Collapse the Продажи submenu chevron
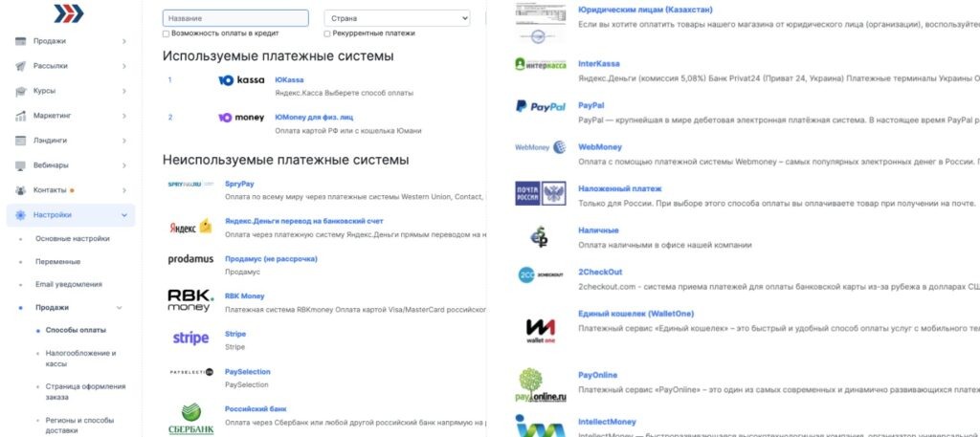The width and height of the screenshot is (980, 437). pyautogui.click(x=120, y=308)
